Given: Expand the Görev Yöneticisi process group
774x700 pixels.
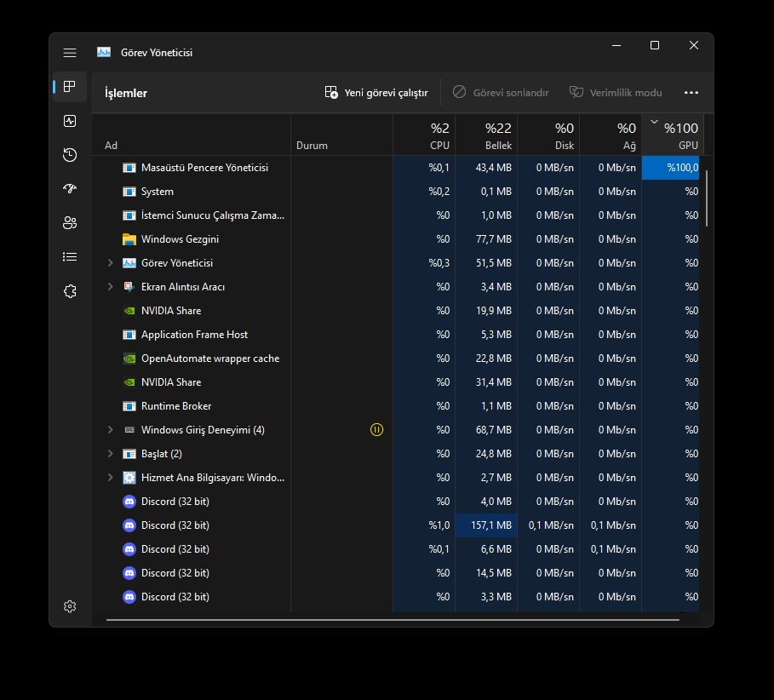Looking at the screenshot, I should click(111, 263).
